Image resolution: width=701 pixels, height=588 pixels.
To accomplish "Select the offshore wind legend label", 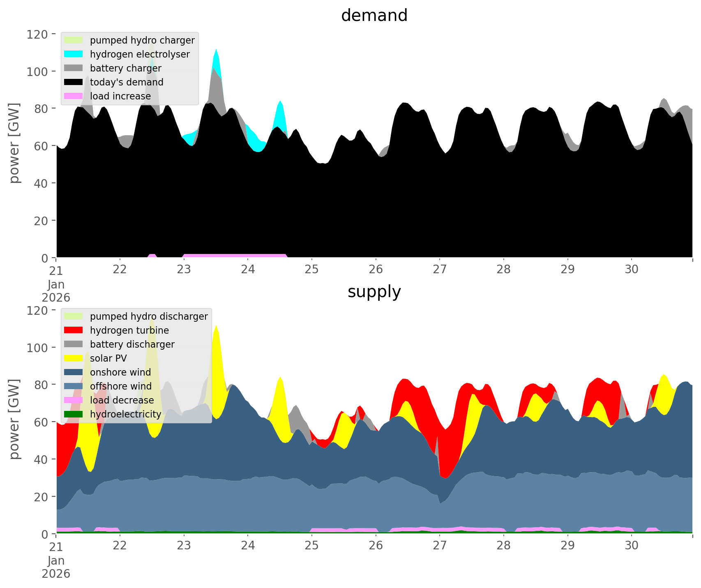I will tap(121, 386).
